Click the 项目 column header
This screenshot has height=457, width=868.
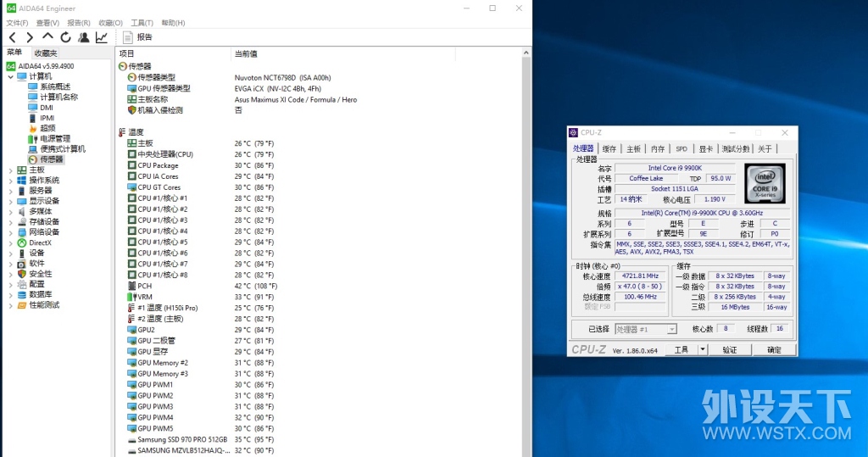173,53
